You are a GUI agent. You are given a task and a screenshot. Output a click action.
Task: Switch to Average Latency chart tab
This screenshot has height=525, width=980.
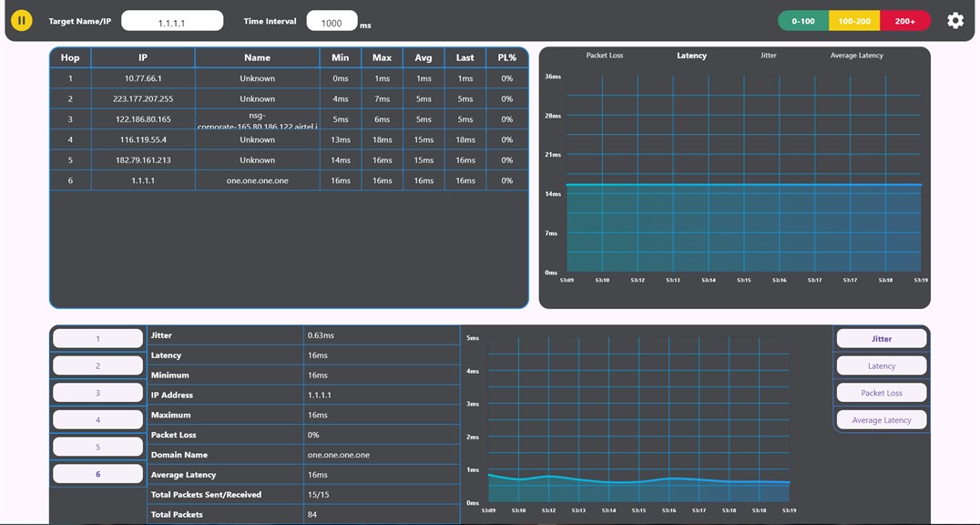click(x=856, y=56)
